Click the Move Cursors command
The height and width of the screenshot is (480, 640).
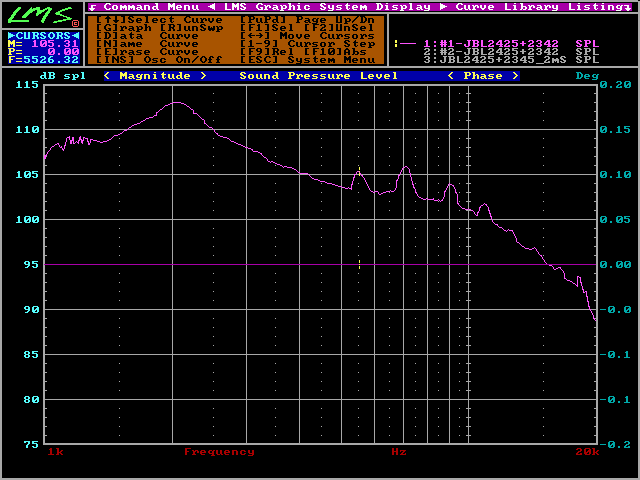pyautogui.click(x=307, y=36)
